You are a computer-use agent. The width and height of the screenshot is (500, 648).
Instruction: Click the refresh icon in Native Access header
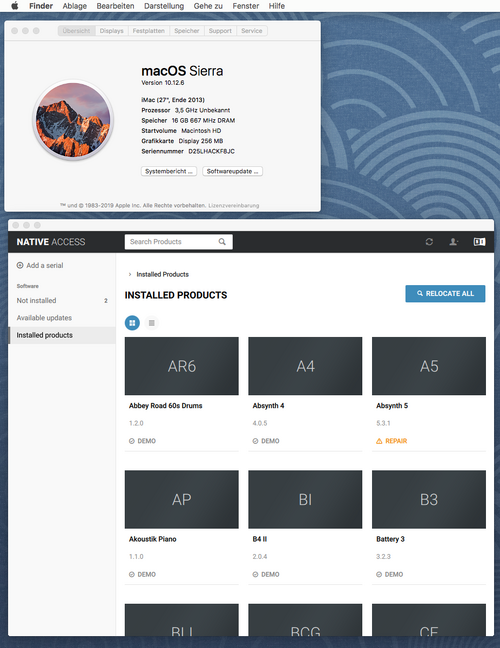pos(429,242)
